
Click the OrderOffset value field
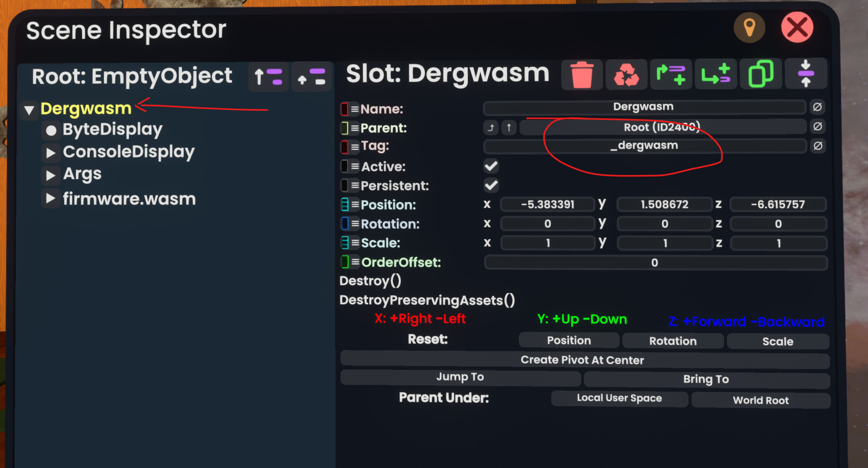tap(654, 263)
